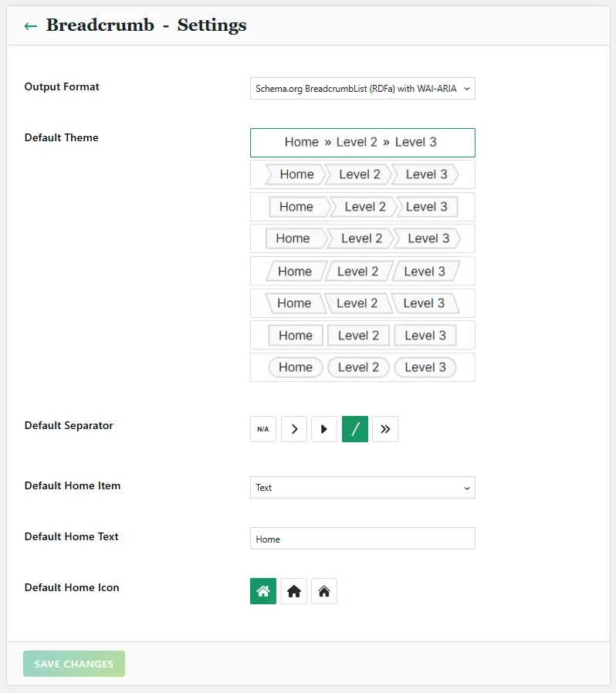Select the plain rectangular boxes theme
Screen dimensions: 616x693
362,335
